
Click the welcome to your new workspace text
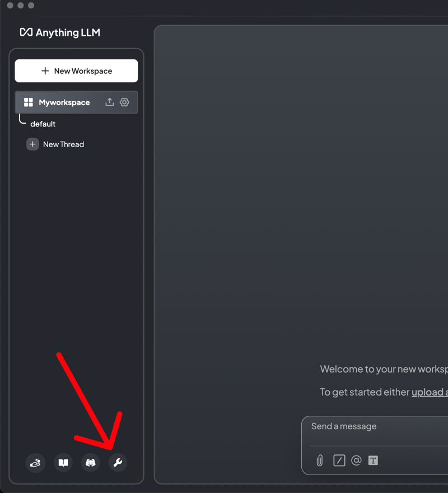click(384, 369)
